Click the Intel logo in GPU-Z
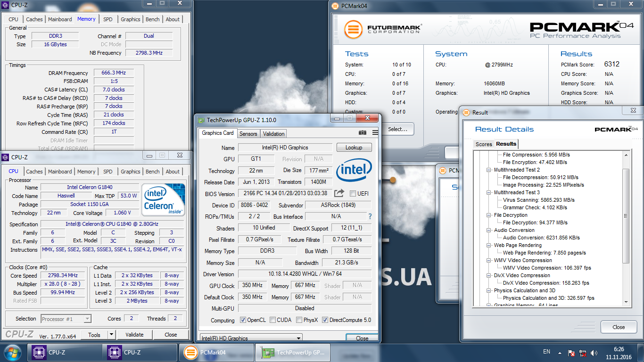The height and width of the screenshot is (362, 644). click(x=354, y=170)
